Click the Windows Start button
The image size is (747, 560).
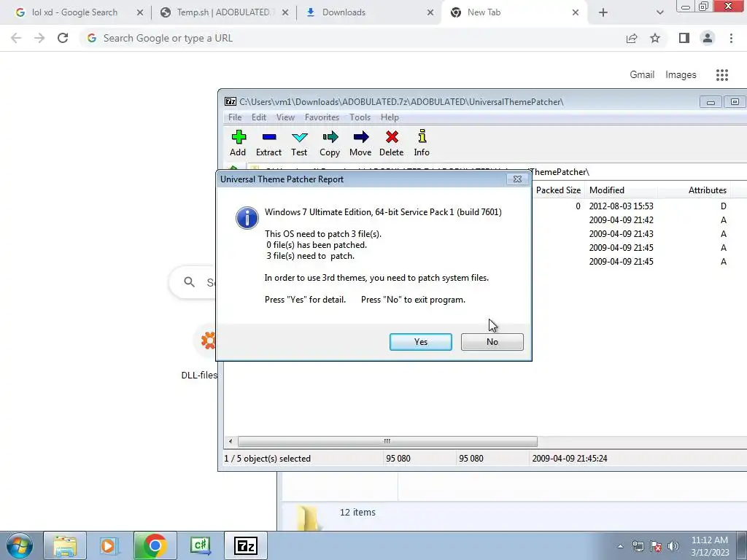pyautogui.click(x=20, y=545)
